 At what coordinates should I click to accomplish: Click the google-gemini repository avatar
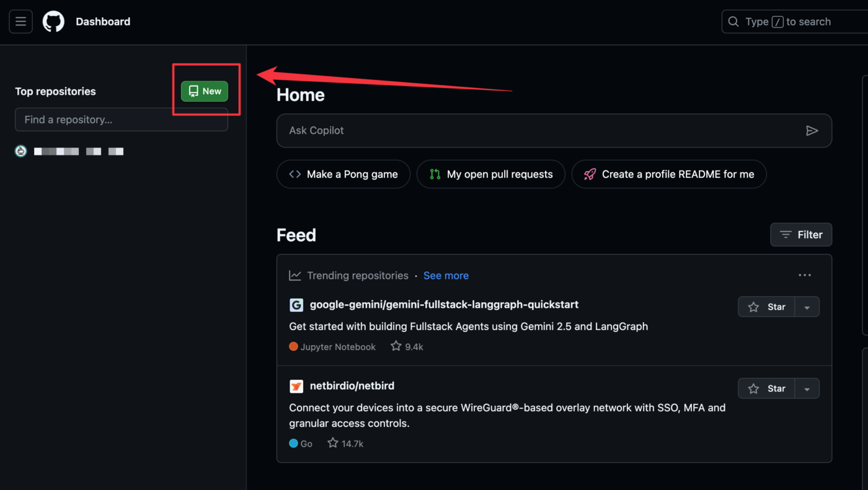(x=296, y=305)
